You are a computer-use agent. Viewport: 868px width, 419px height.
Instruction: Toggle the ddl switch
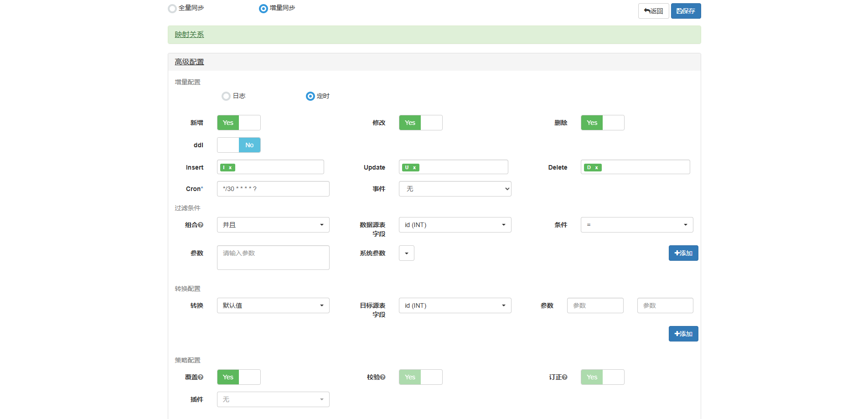pos(238,145)
